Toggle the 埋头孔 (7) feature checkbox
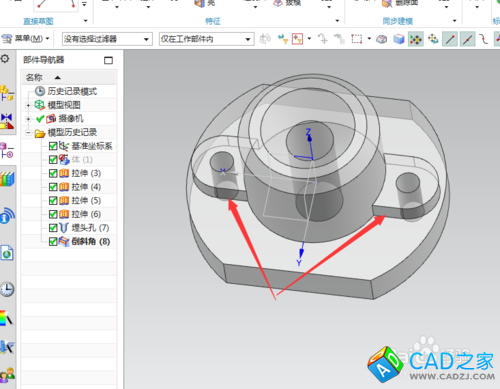The width and height of the screenshot is (500, 389). [53, 228]
